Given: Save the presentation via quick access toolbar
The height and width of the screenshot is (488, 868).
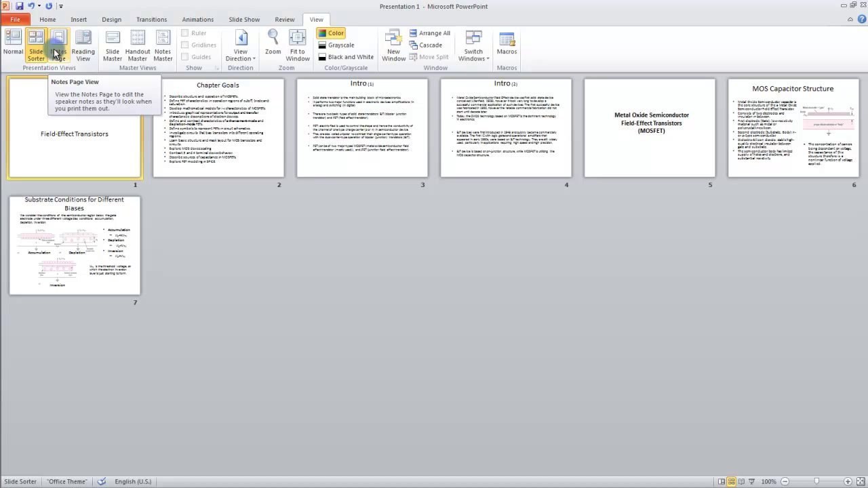Looking at the screenshot, I should pyautogui.click(x=20, y=6).
